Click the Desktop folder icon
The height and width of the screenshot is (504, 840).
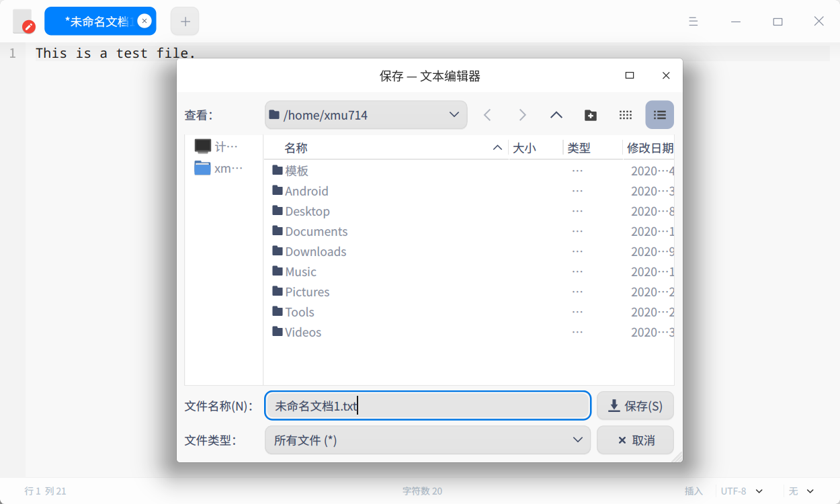(278, 210)
